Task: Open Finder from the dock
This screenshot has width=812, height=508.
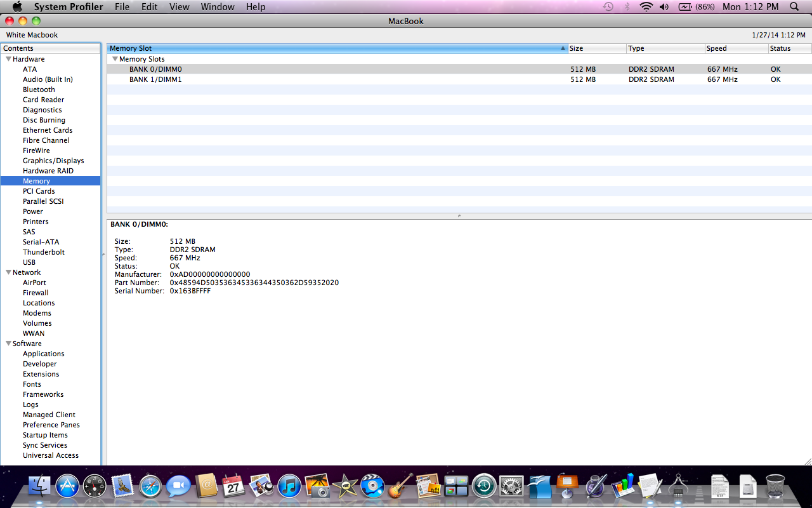Action: click(39, 487)
